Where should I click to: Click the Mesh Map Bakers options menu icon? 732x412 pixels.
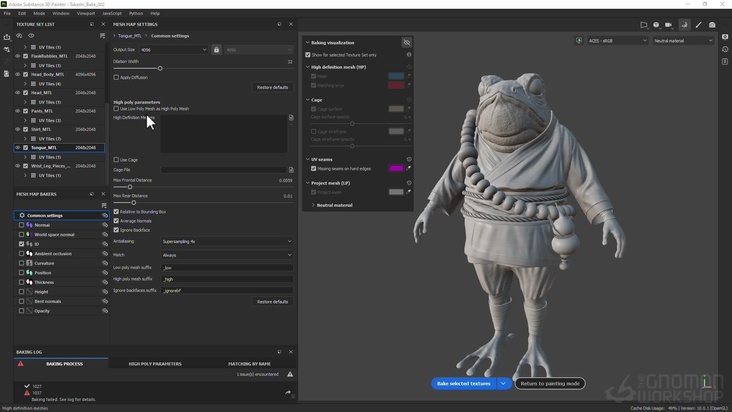click(x=104, y=205)
